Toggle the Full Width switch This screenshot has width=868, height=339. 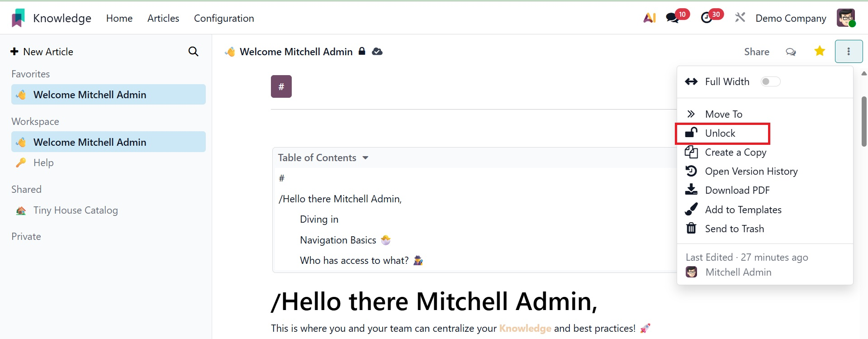coord(770,81)
